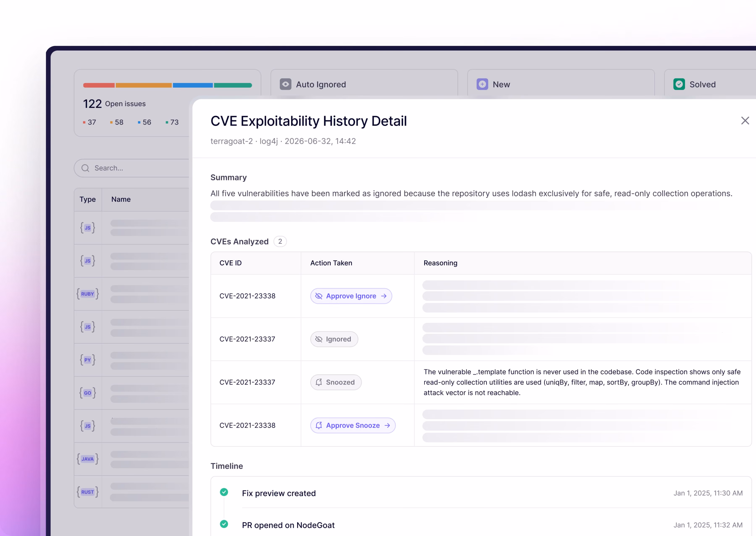Click the eye icon on Auto Ignored card
The width and height of the screenshot is (756, 536).
click(x=286, y=84)
